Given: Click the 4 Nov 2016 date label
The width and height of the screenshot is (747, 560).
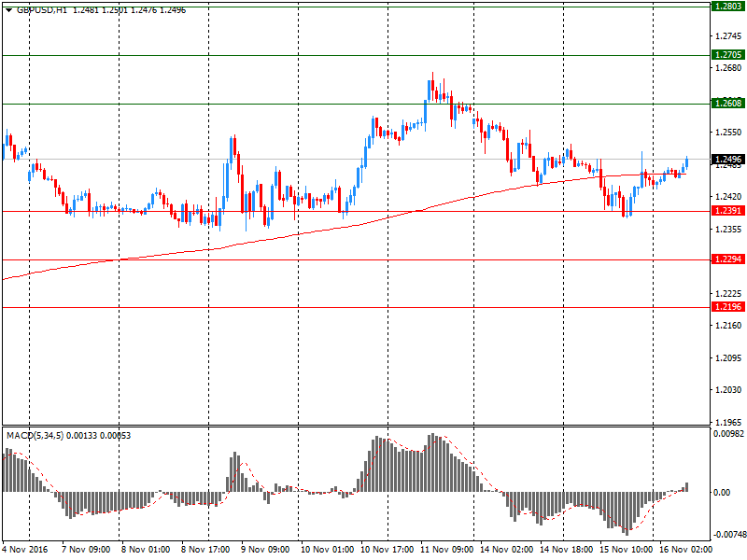Looking at the screenshot, I should tap(25, 550).
